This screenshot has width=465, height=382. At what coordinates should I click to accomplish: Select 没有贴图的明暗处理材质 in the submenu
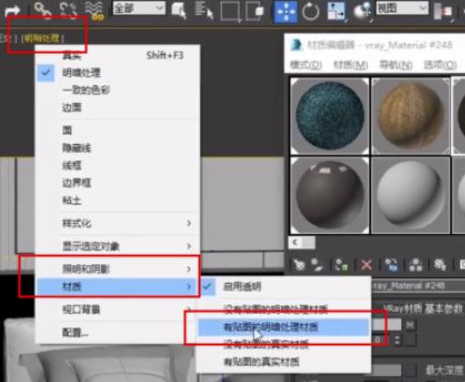coord(284,309)
